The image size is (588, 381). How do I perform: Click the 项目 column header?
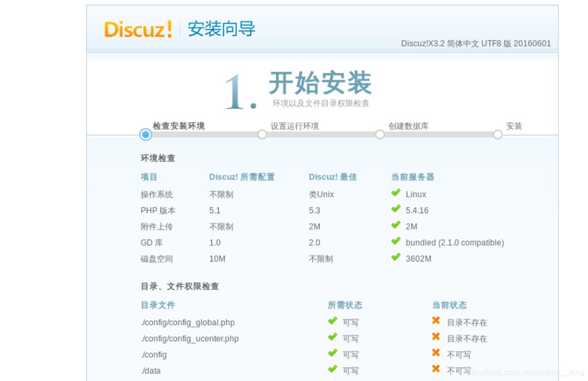pos(149,177)
